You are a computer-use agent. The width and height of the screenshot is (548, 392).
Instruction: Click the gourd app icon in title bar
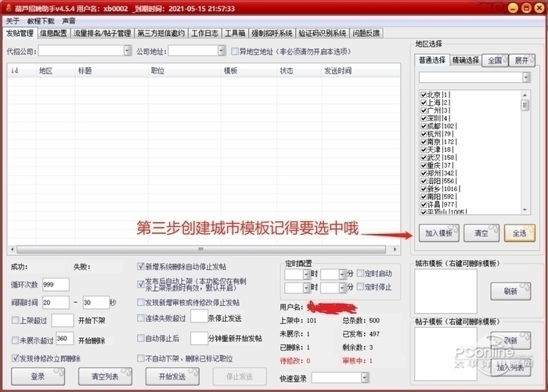tap(9, 8)
